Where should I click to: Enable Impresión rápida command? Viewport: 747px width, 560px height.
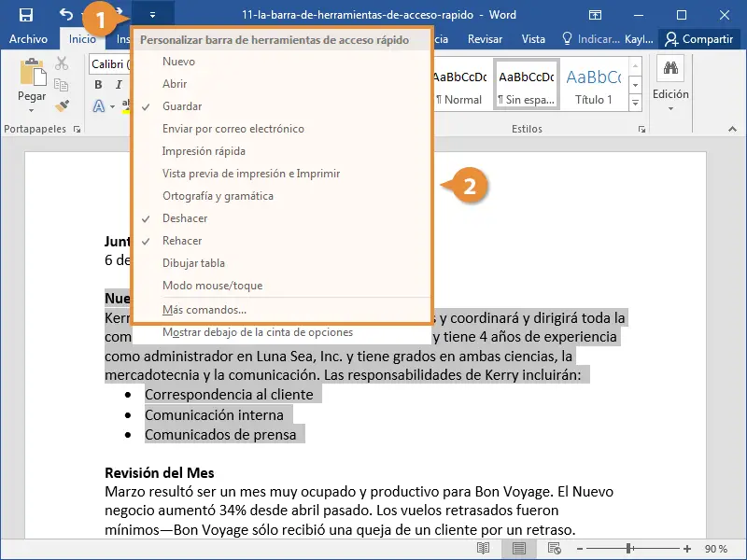(x=281, y=151)
